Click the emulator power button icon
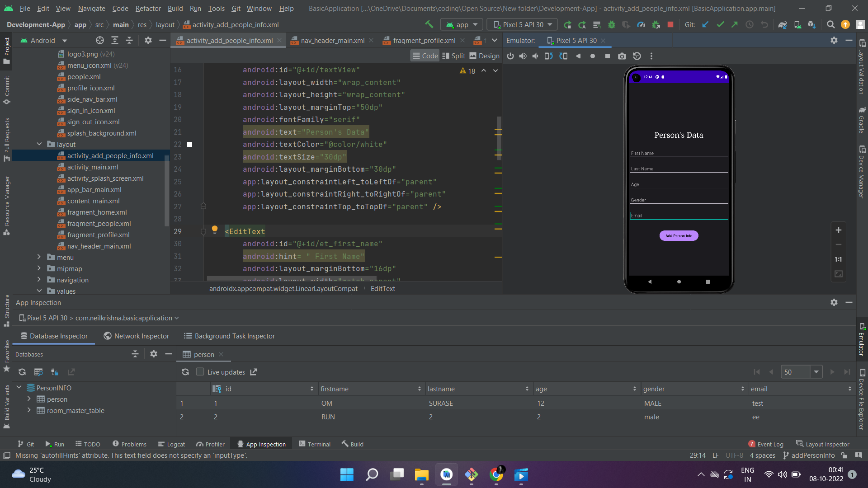868x488 pixels. [510, 56]
